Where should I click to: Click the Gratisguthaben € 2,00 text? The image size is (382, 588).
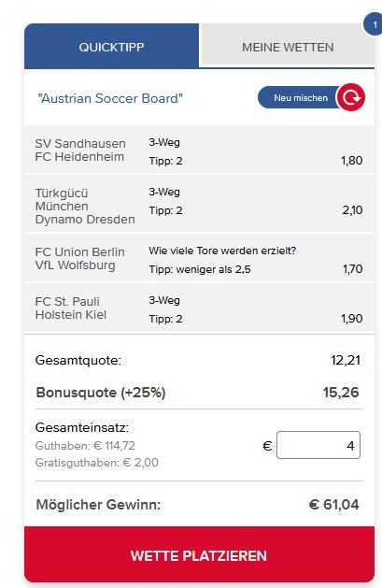click(x=96, y=463)
